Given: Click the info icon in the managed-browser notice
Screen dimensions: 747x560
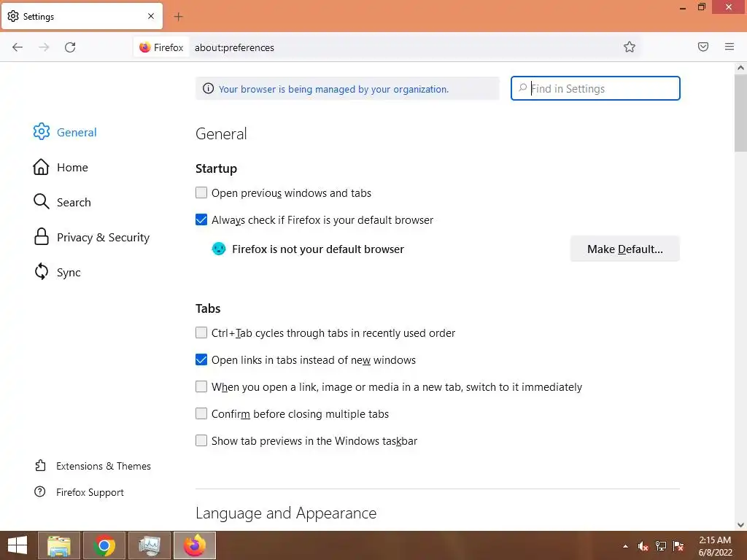Looking at the screenshot, I should pyautogui.click(x=208, y=88).
